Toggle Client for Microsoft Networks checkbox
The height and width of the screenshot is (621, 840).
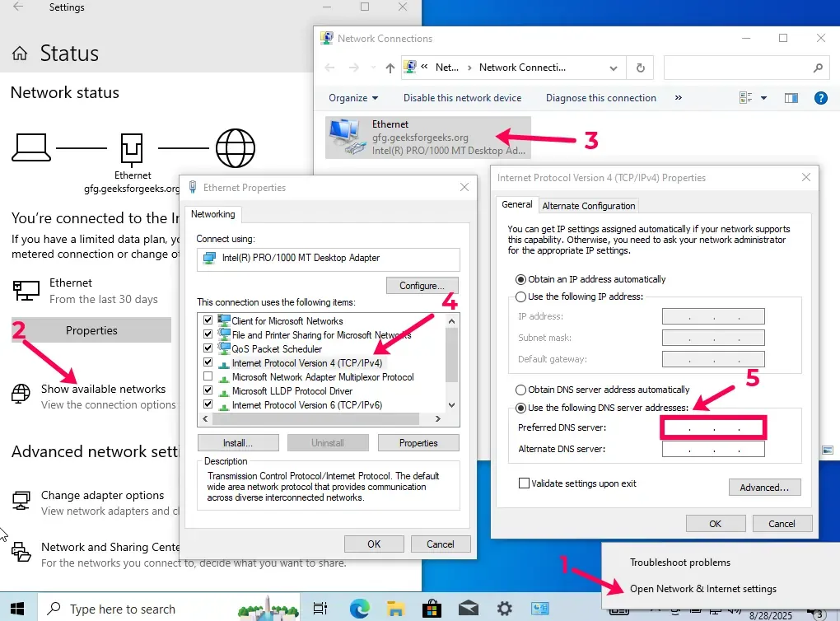pyautogui.click(x=208, y=320)
